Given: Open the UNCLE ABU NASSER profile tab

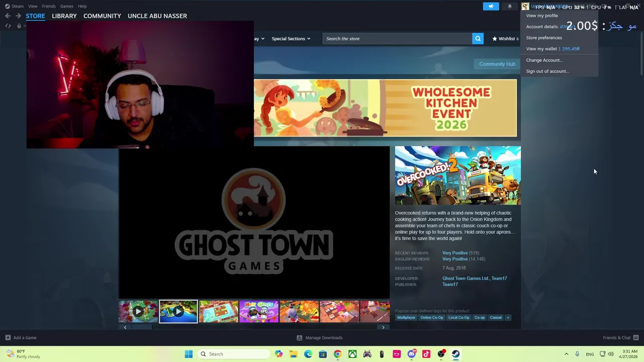Looking at the screenshot, I should point(157,16).
